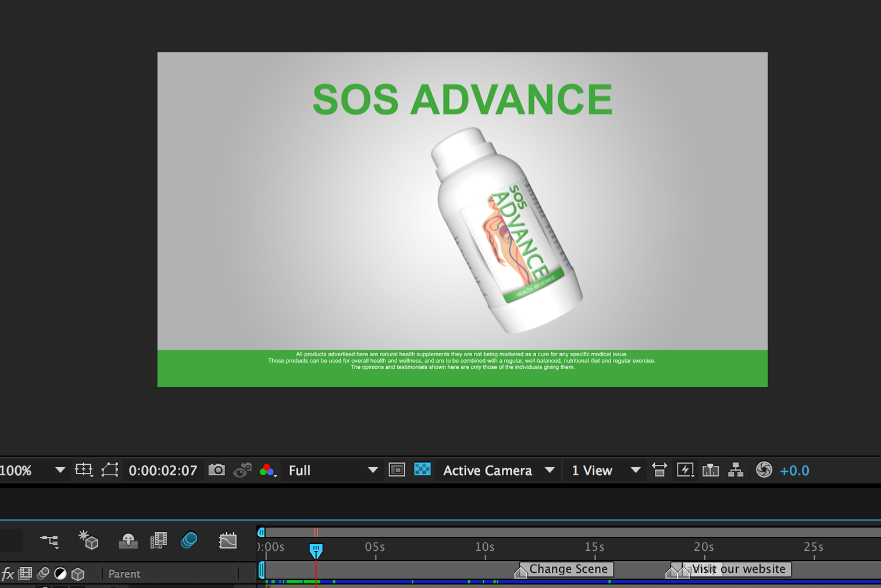
Task: Click the work area start handle
Action: click(262, 570)
